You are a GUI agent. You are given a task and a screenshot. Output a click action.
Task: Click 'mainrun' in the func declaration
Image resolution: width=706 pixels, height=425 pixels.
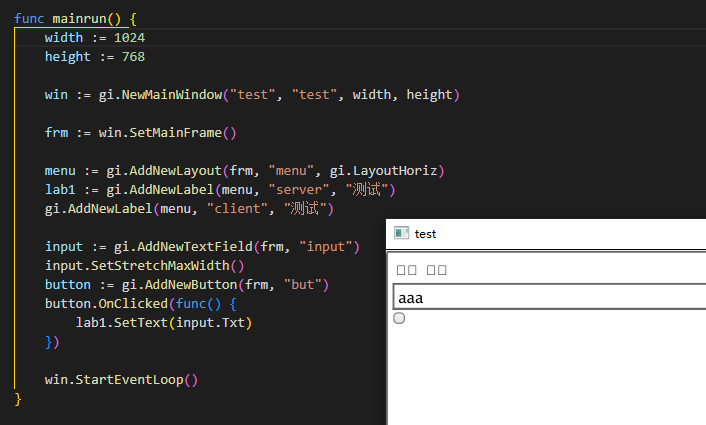[x=79, y=19]
